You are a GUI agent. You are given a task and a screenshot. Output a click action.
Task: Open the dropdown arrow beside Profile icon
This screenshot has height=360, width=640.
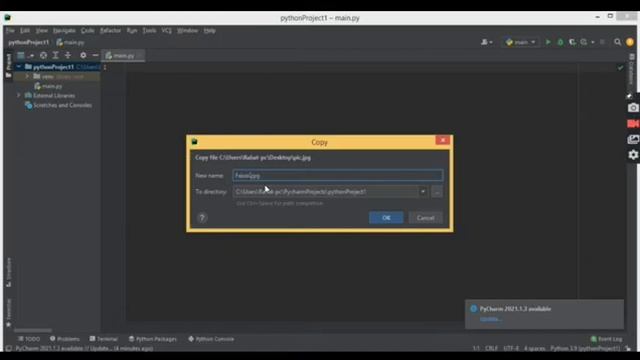coord(593,42)
